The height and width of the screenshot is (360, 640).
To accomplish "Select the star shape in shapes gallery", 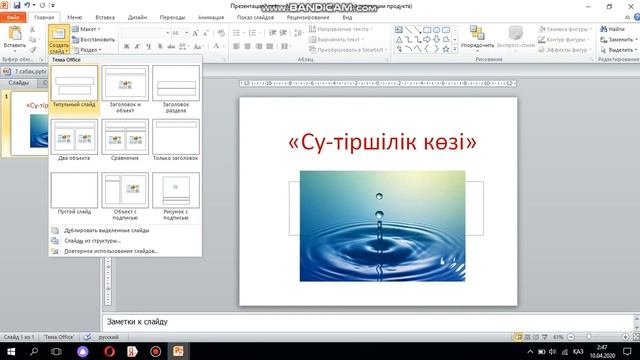I will (446, 49).
